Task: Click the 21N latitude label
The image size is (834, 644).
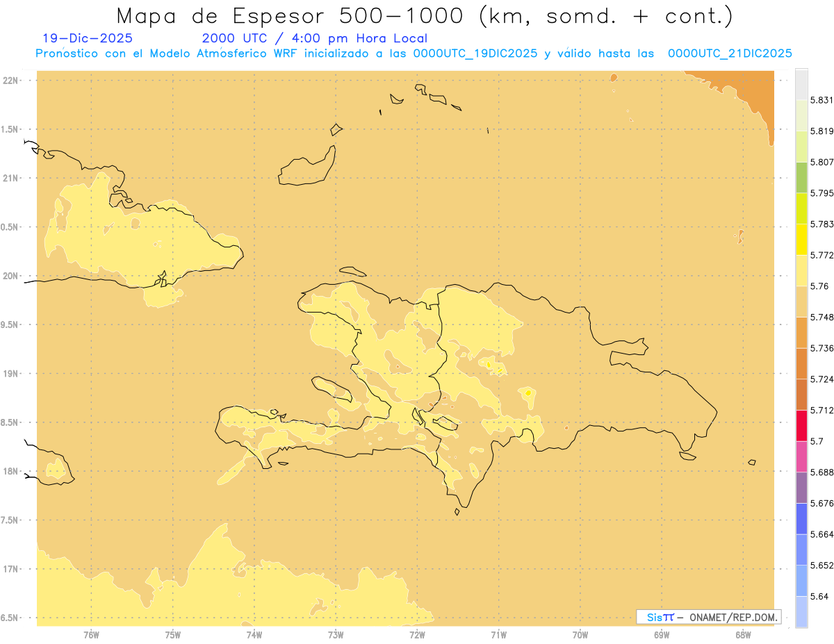Action: (x=11, y=178)
